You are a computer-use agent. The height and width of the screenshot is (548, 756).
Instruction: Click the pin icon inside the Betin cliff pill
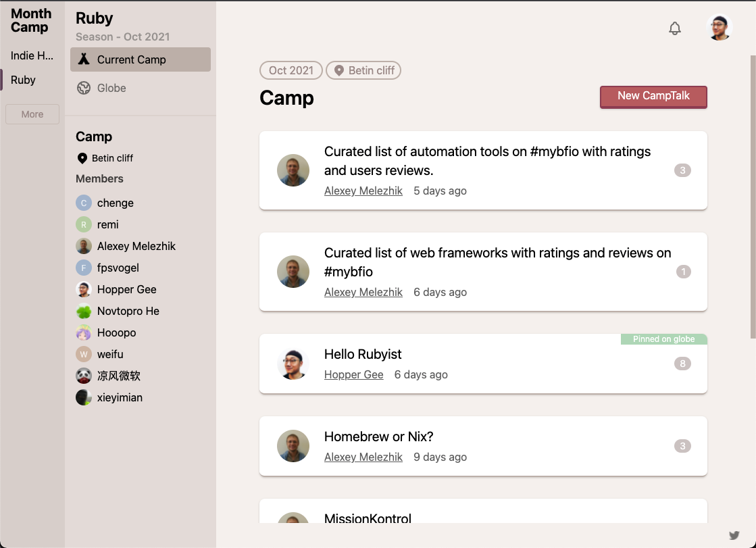point(341,70)
